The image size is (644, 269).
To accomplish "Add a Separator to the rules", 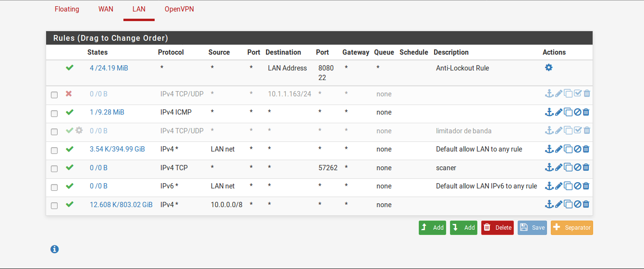I will click(572, 228).
